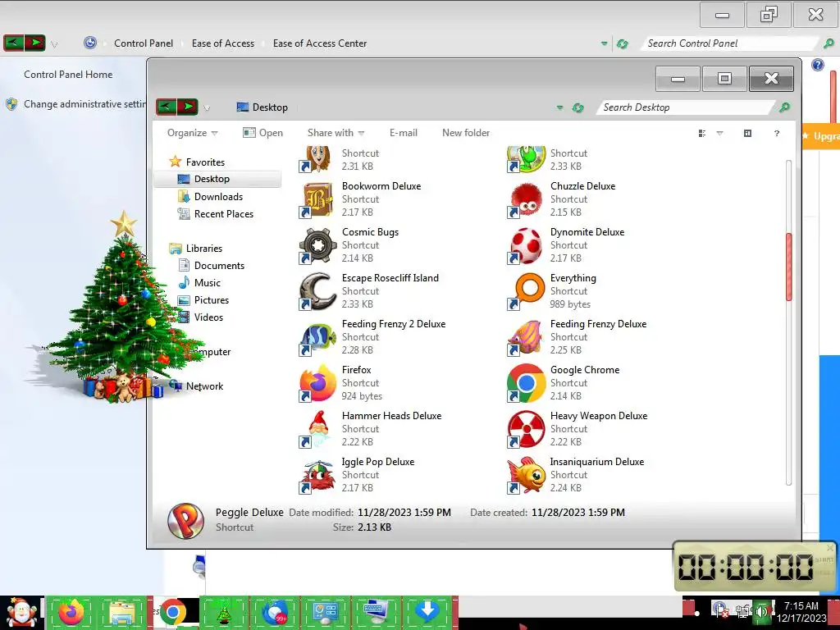The height and width of the screenshot is (630, 840).
Task: Open Pictures library
Action: point(212,300)
